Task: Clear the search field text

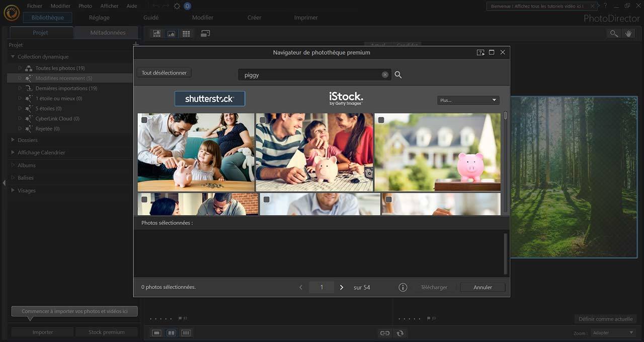Action: 385,75
